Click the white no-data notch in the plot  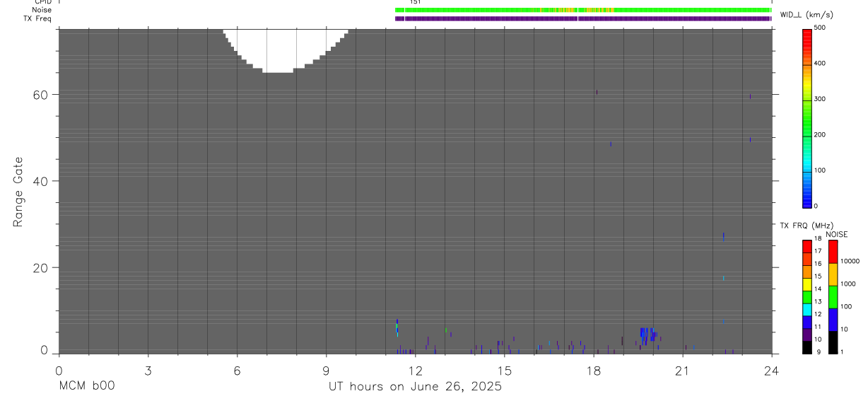tap(286, 50)
